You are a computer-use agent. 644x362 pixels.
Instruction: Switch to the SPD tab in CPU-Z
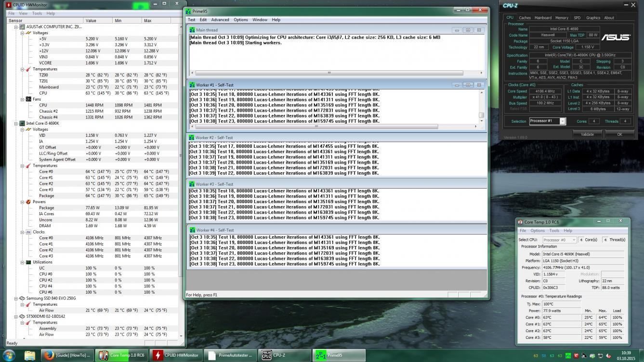(577, 18)
